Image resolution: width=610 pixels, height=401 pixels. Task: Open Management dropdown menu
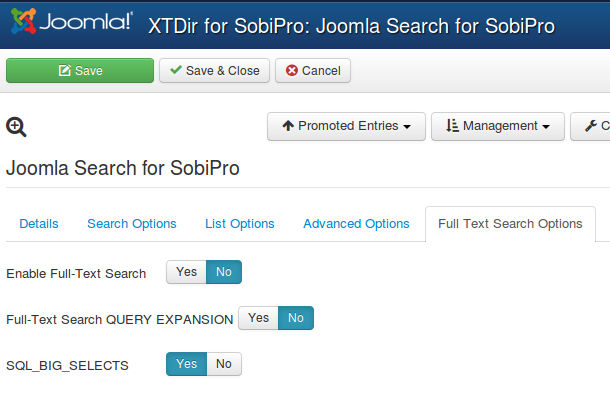tap(498, 126)
